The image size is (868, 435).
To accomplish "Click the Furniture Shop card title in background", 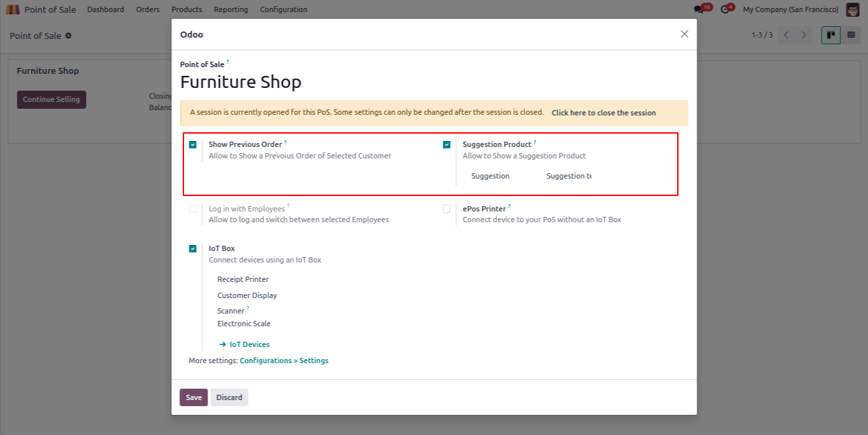I will pos(48,71).
